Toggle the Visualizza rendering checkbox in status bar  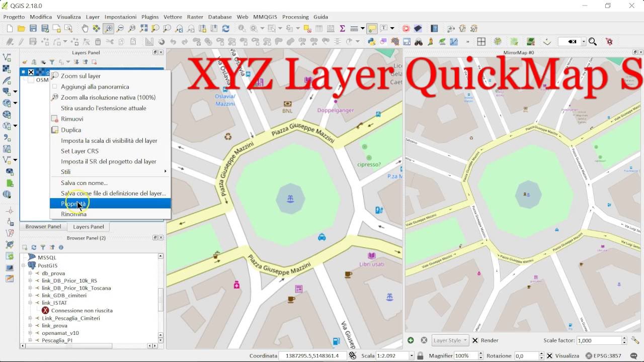(x=550, y=356)
